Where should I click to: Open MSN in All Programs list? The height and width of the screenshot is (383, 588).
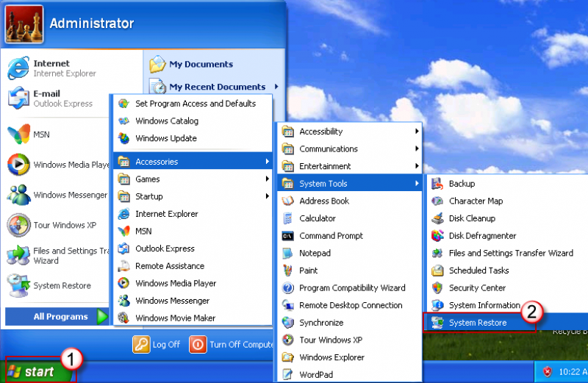point(193,231)
